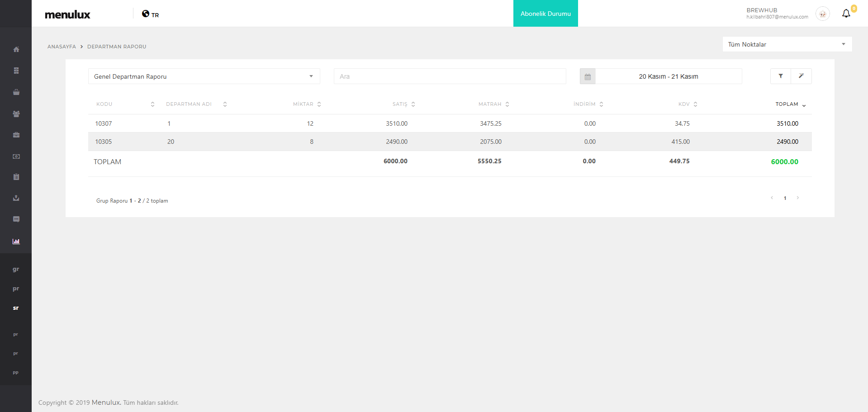
Task: Click the home icon in the sidebar
Action: click(16, 49)
